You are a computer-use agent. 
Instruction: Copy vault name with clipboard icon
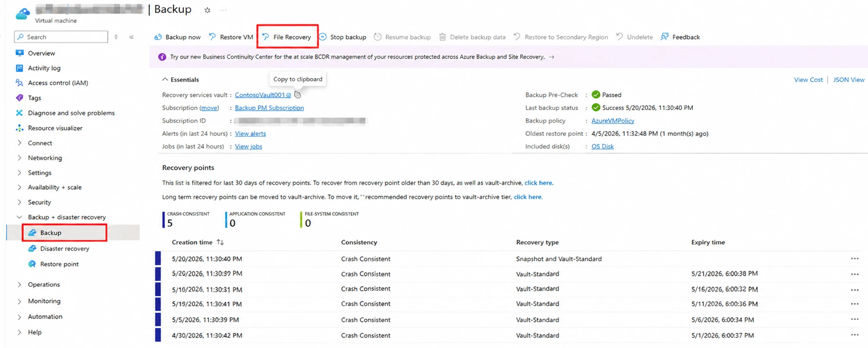(298, 95)
